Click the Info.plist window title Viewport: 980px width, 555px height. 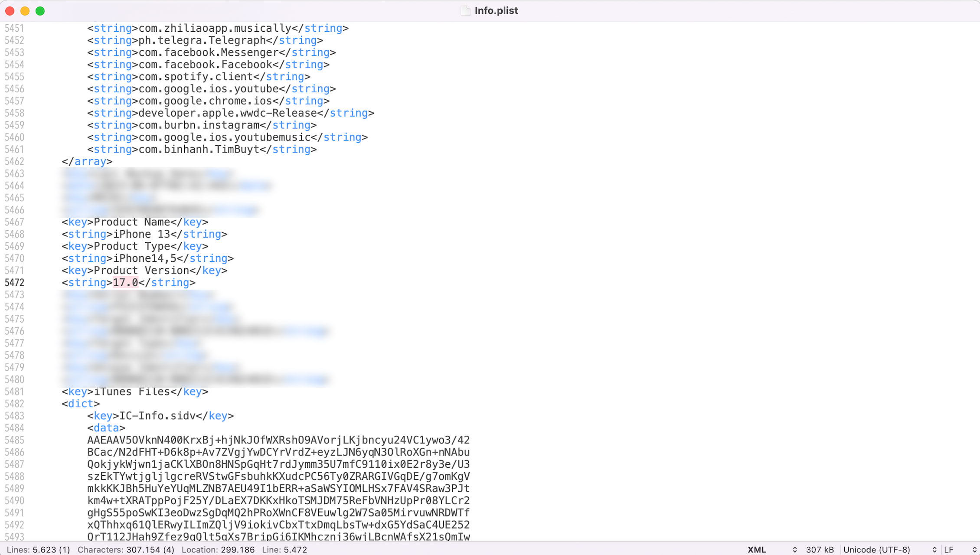pos(496,10)
